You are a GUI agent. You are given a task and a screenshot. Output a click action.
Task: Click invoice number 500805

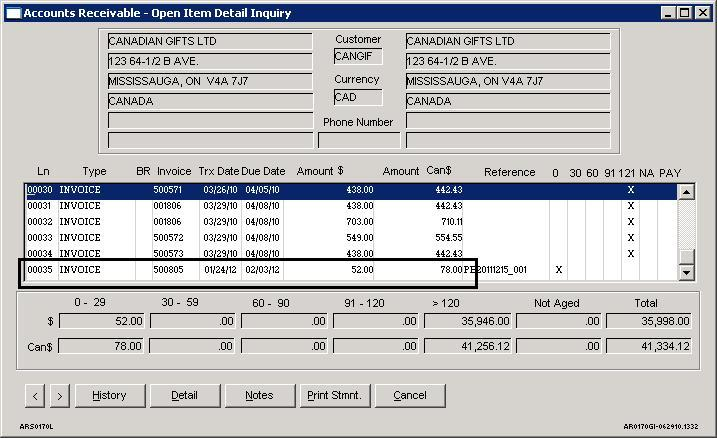pos(168,270)
